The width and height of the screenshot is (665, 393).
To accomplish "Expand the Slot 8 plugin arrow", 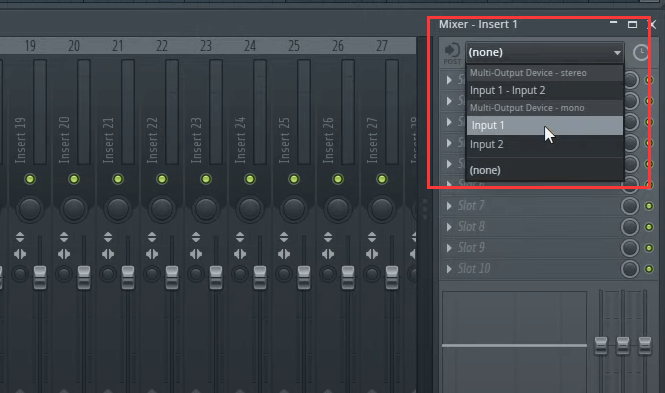I will (x=449, y=227).
